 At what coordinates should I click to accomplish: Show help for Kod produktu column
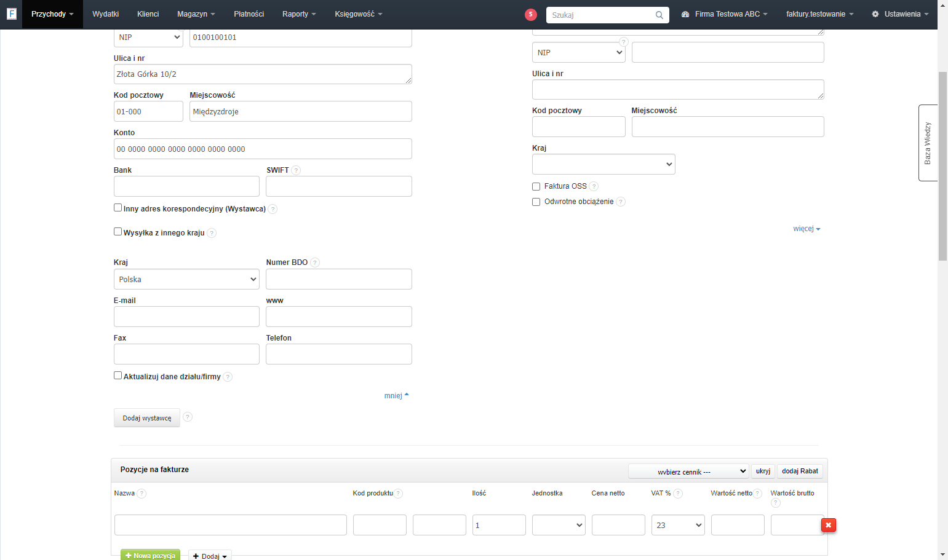tap(399, 493)
